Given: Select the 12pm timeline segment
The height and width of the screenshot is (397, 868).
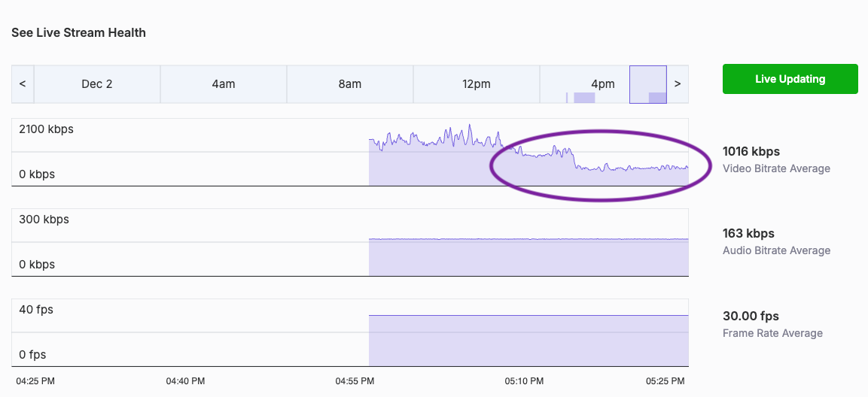Looking at the screenshot, I should pos(476,84).
